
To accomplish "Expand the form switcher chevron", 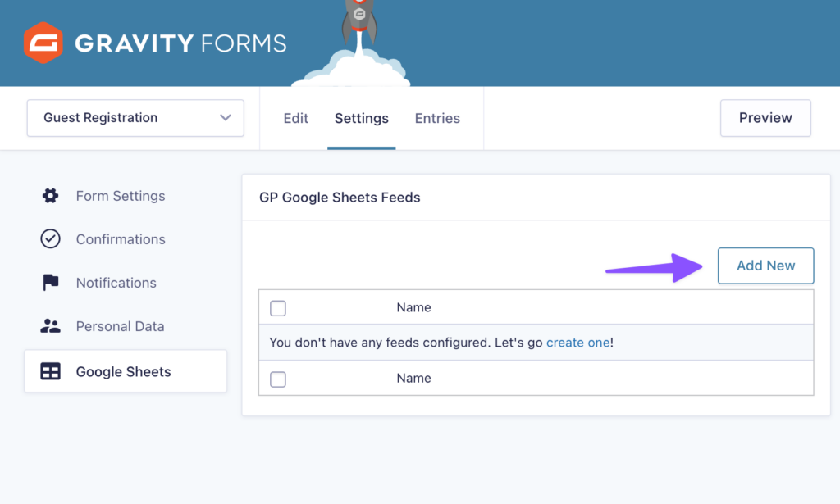I will click(x=226, y=118).
